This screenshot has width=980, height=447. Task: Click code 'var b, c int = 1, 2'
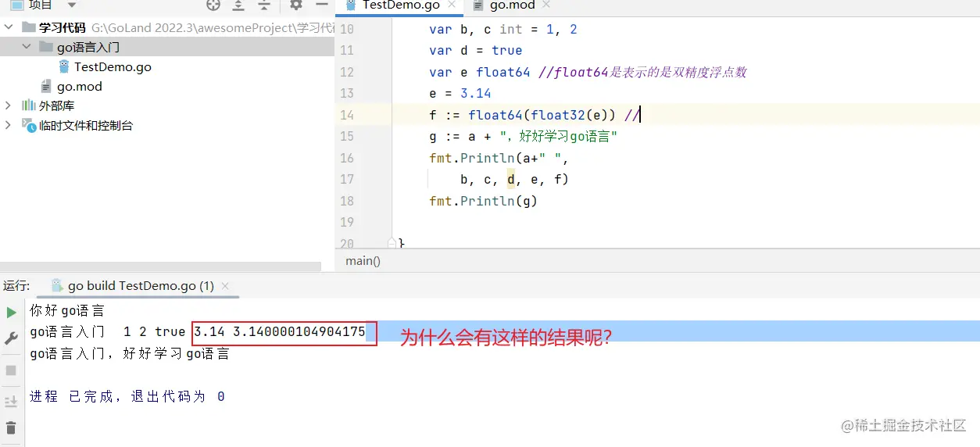(503, 29)
